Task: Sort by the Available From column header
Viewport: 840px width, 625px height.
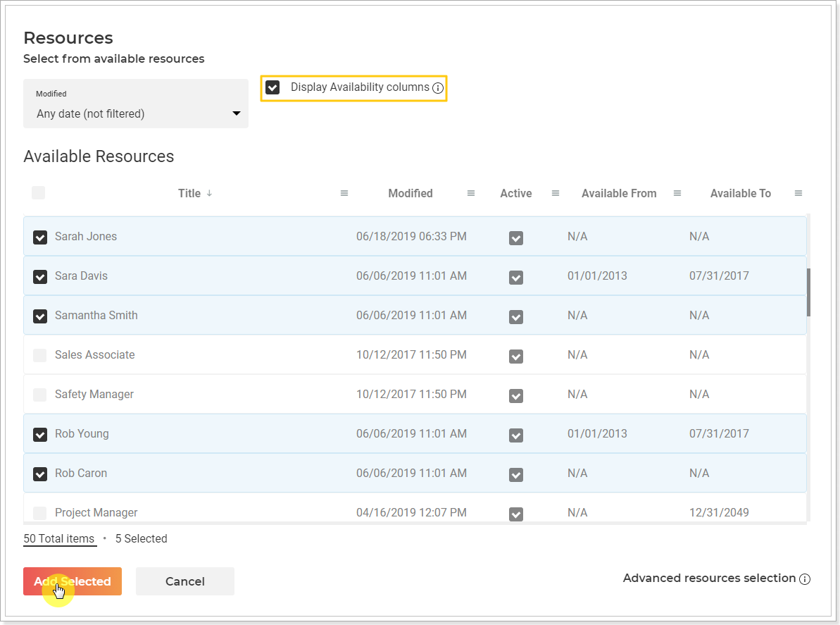Action: coord(619,194)
